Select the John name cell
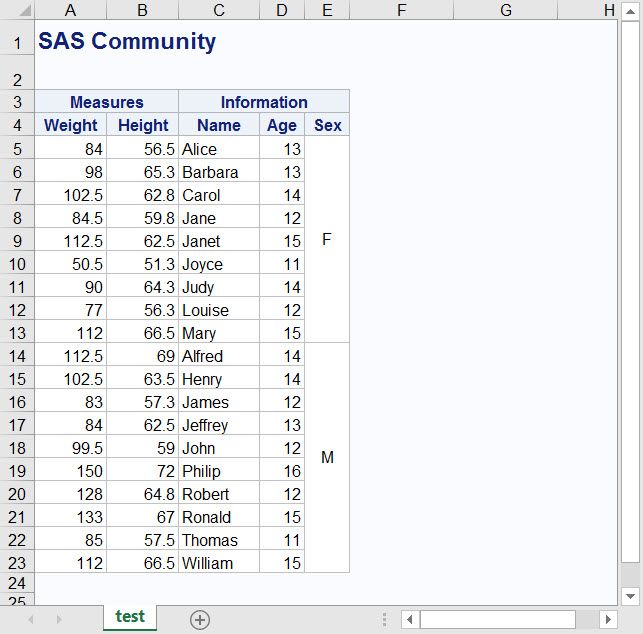The height and width of the screenshot is (634, 643). coord(219,447)
